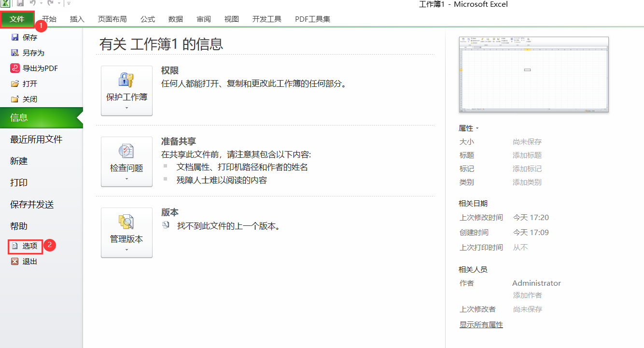Click the 今天 17:09 creation time value

pos(531,233)
